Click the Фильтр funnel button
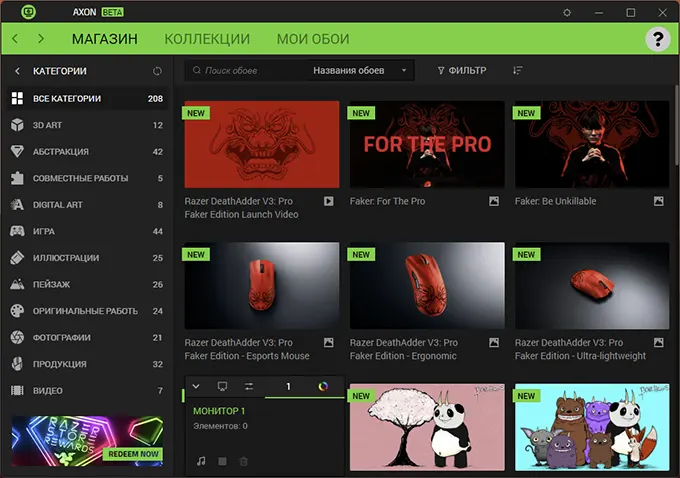 pos(462,70)
